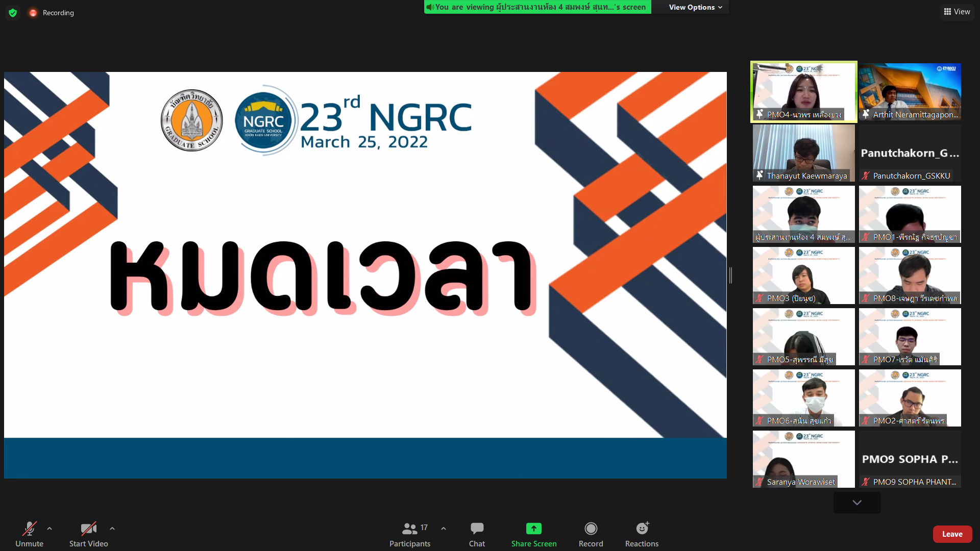
Task: Select the Saranya Worawiset video thumbnail
Action: point(803,459)
